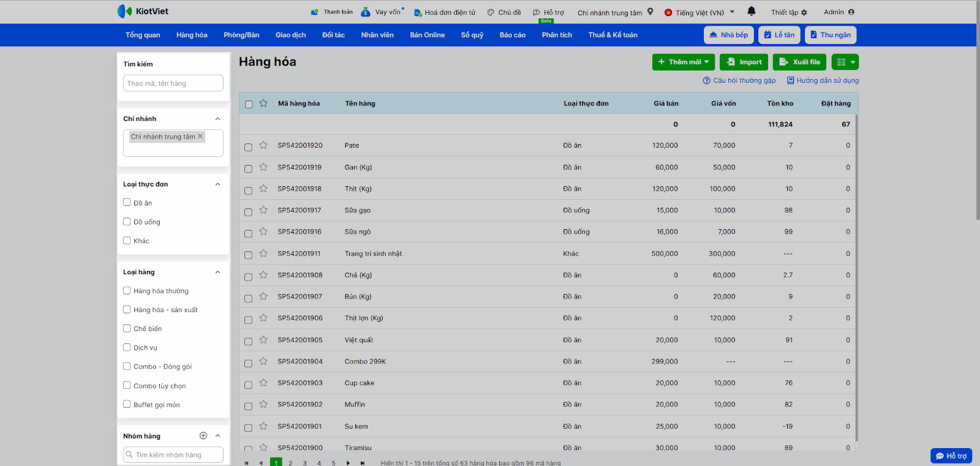Viewport: 980px width, 466px height.
Task: Go to Phòng/Bàn menu
Action: pos(241,35)
